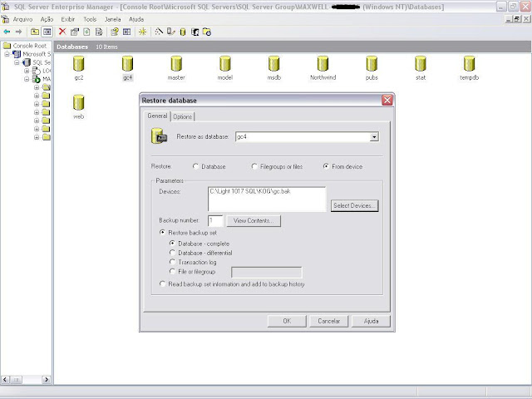Open the Ajuda menu in the menu bar
The height and width of the screenshot is (399, 532).
point(136,19)
